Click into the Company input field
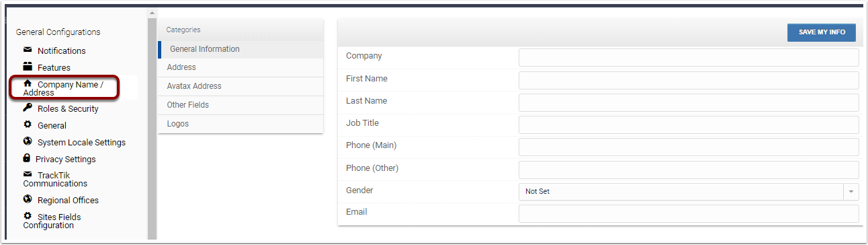The image size is (868, 245). pyautogui.click(x=689, y=57)
